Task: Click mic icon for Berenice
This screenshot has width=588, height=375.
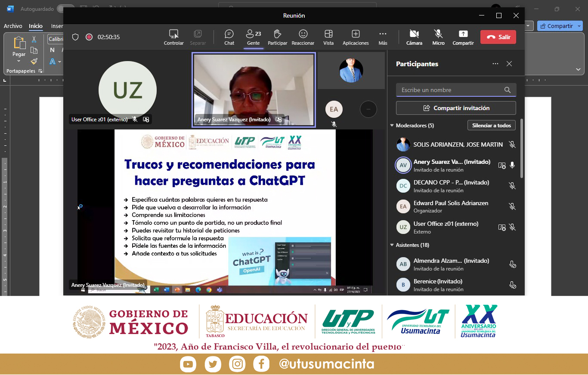Action: [512, 285]
